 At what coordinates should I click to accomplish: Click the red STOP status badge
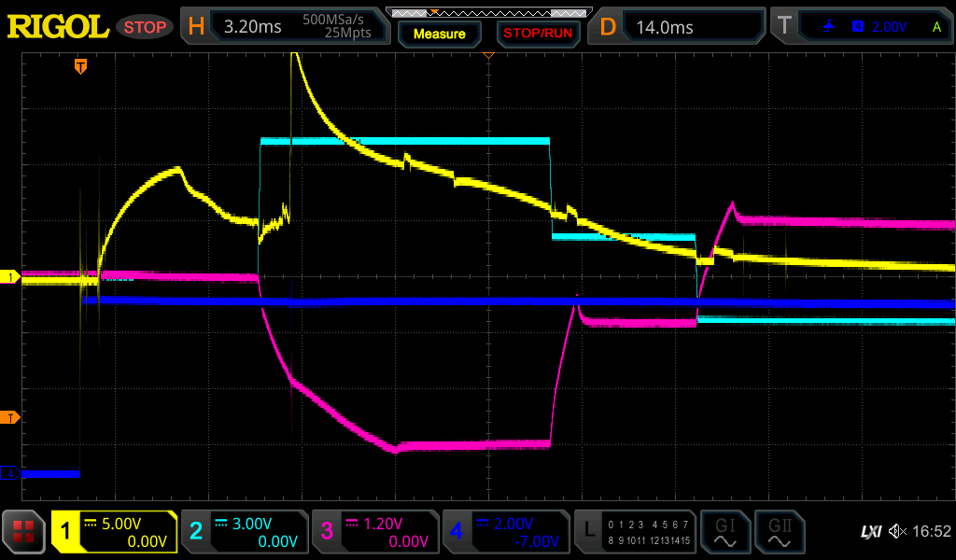tap(145, 27)
